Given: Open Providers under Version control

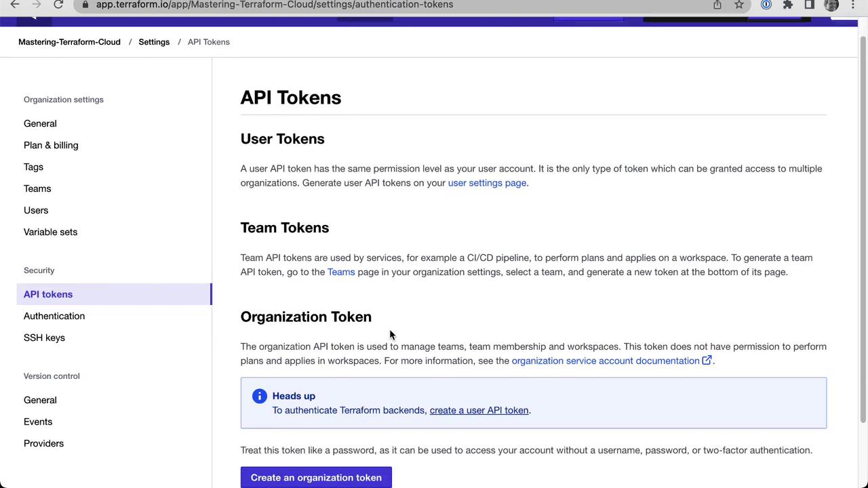Looking at the screenshot, I should click(43, 443).
